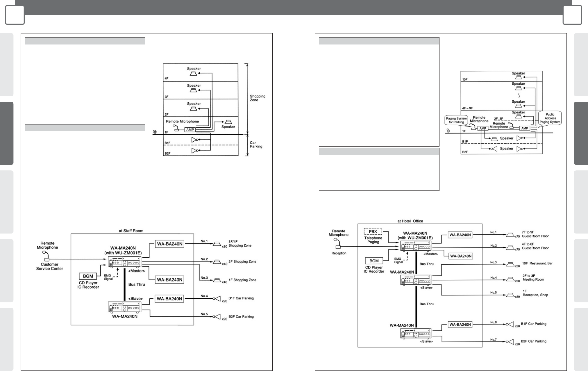Click the dark gray side tab on right page edge

coord(581,133)
